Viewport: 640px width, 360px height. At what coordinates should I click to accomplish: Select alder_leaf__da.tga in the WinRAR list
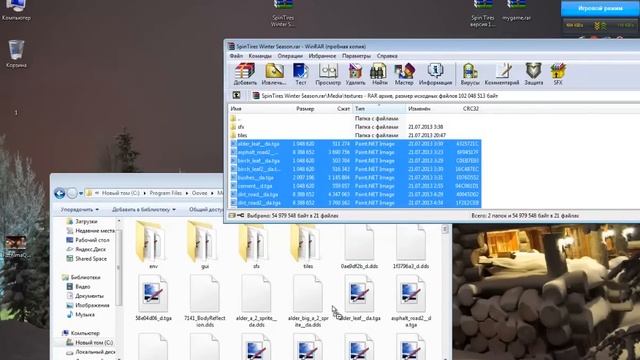[x=355, y=144]
